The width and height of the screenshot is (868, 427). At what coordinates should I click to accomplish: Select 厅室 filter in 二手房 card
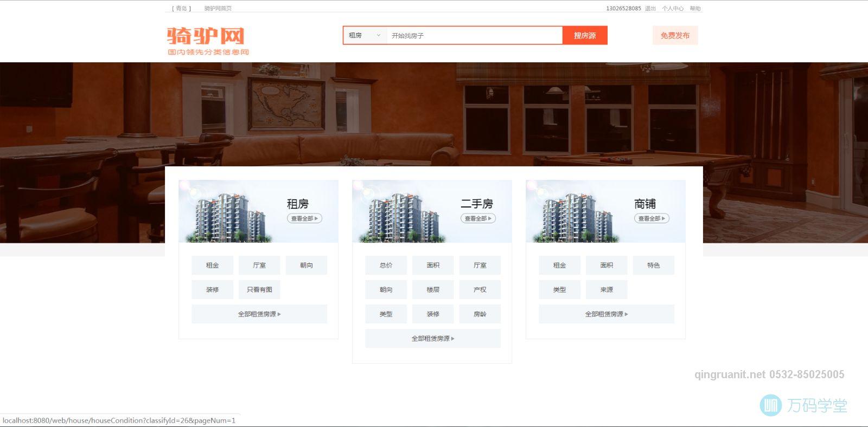(480, 265)
